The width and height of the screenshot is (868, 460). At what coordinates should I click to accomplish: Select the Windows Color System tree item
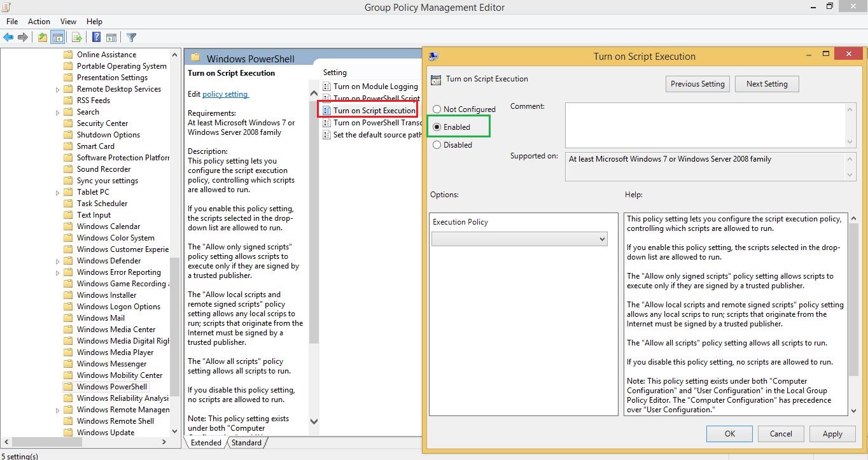tap(116, 238)
